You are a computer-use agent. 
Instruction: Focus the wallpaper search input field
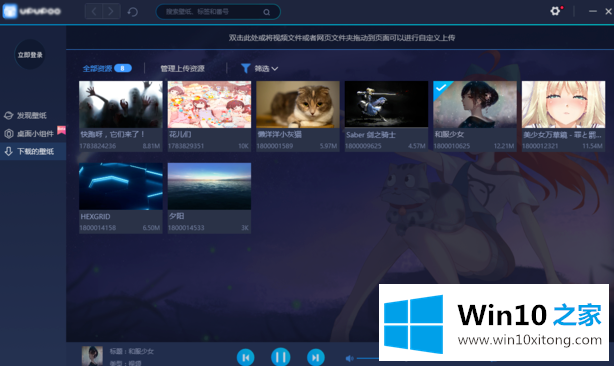(x=218, y=12)
